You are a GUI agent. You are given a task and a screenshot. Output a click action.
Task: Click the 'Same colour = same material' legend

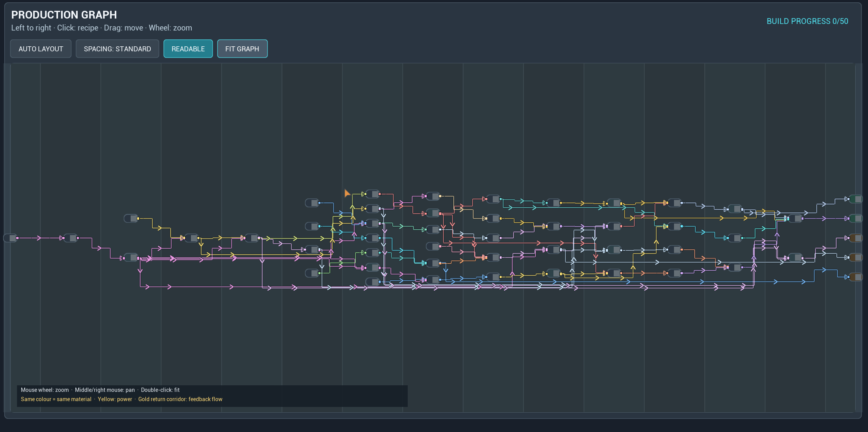(x=56, y=399)
